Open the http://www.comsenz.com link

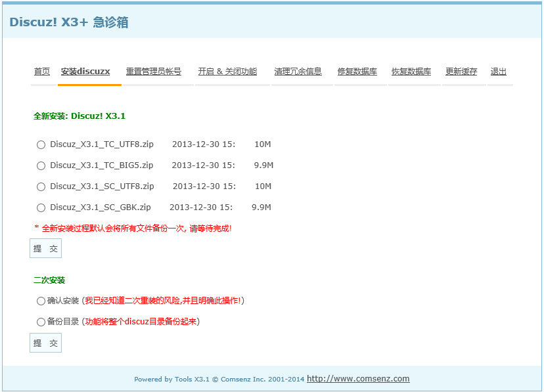[358, 378]
